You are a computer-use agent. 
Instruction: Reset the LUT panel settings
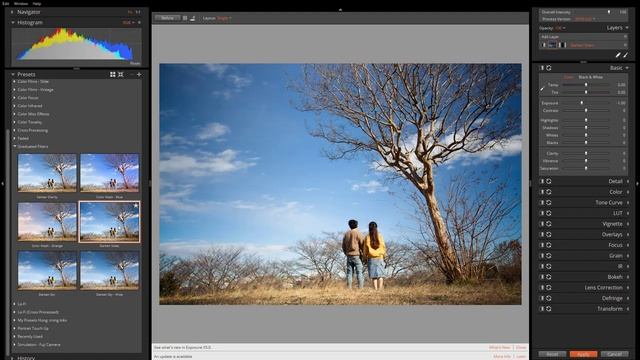click(x=549, y=213)
